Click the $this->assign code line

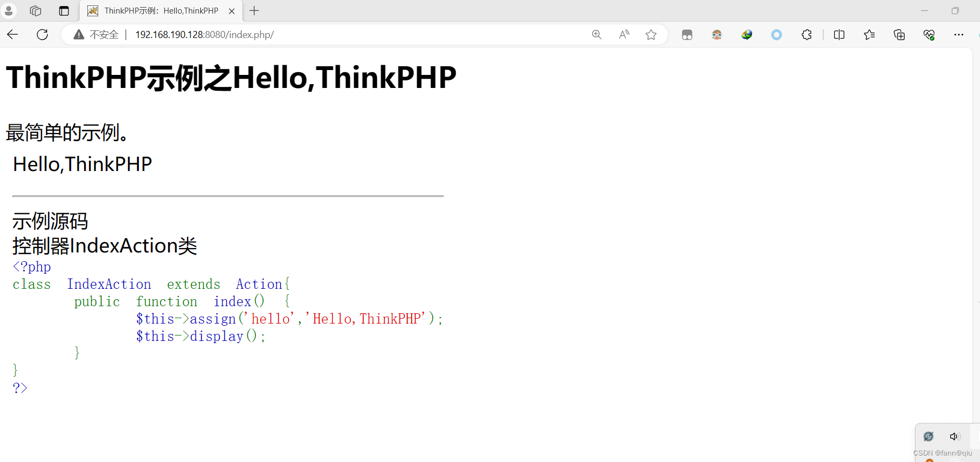point(290,319)
